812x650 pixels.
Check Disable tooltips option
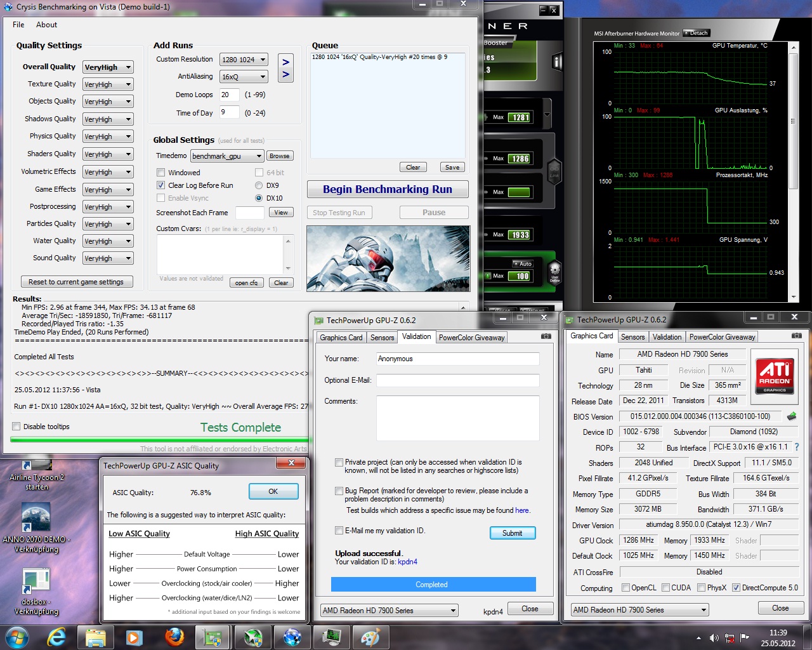coord(16,427)
